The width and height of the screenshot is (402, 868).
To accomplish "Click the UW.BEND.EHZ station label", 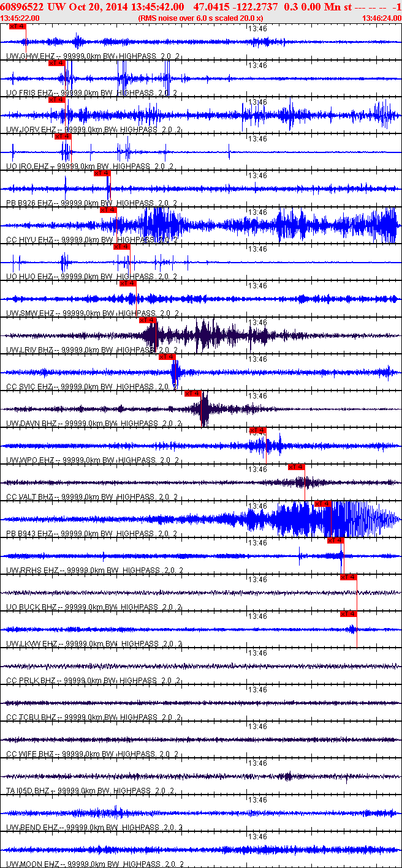I will tap(32, 828).
